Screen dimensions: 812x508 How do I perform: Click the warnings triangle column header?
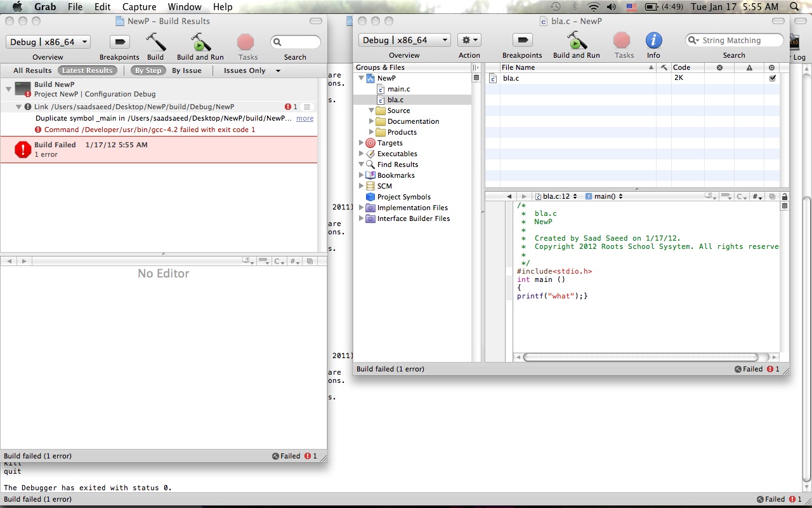tap(749, 67)
